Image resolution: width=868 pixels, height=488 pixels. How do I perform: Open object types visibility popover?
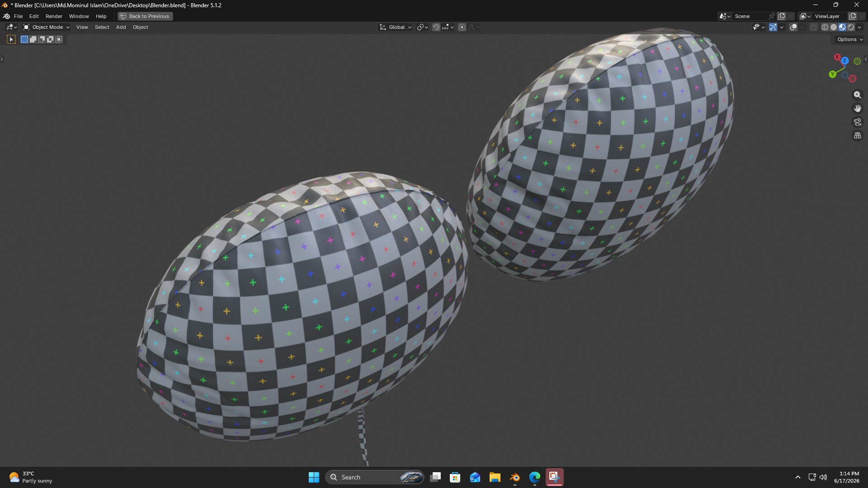coord(759,27)
